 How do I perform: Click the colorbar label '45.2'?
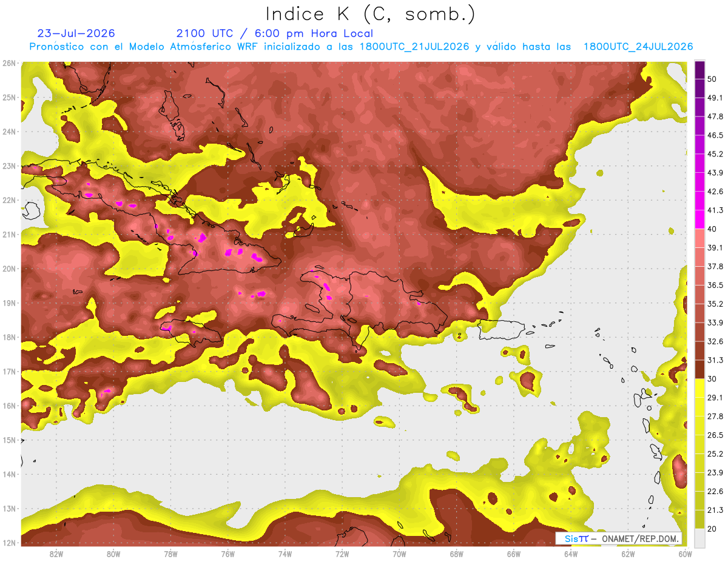click(x=715, y=154)
